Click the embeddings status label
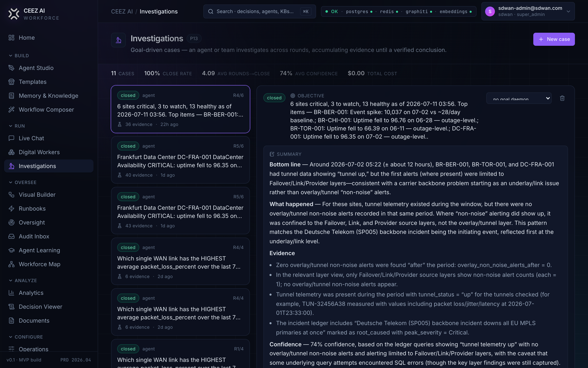 pos(453,11)
